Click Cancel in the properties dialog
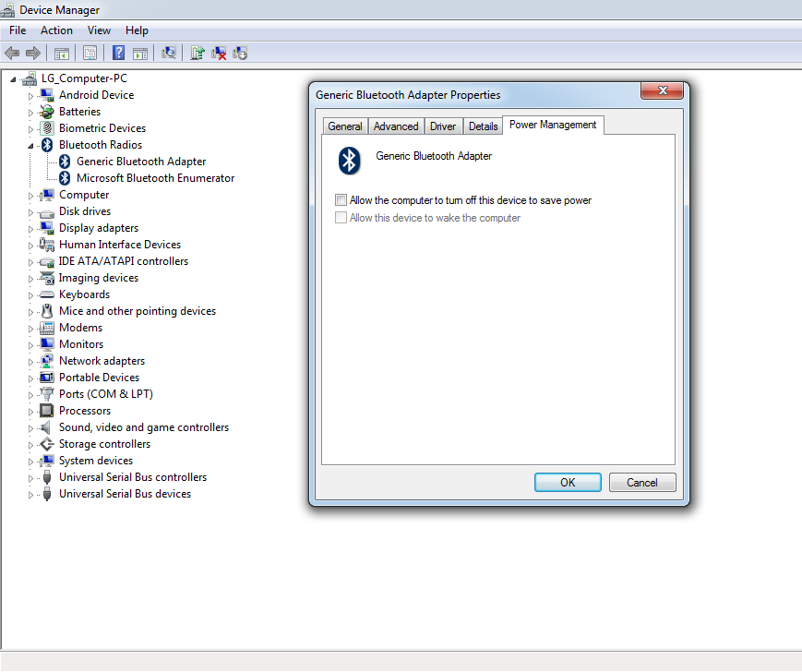The width and height of the screenshot is (802, 672). pos(642,482)
